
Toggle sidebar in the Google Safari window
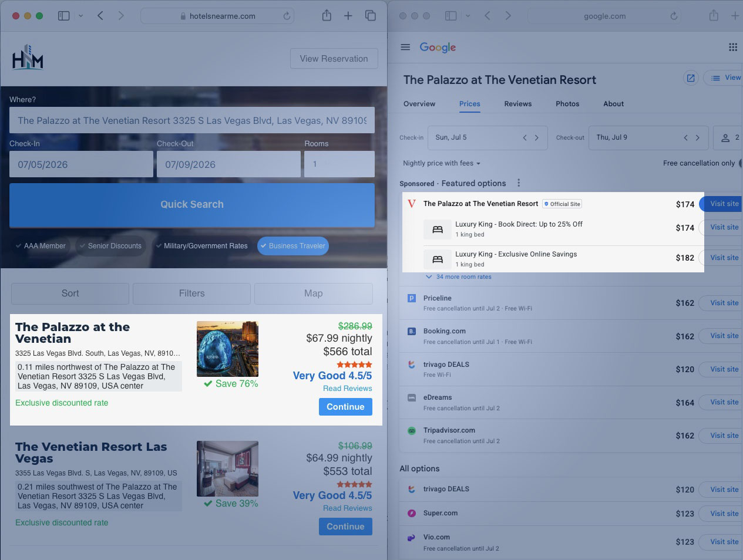(x=451, y=16)
